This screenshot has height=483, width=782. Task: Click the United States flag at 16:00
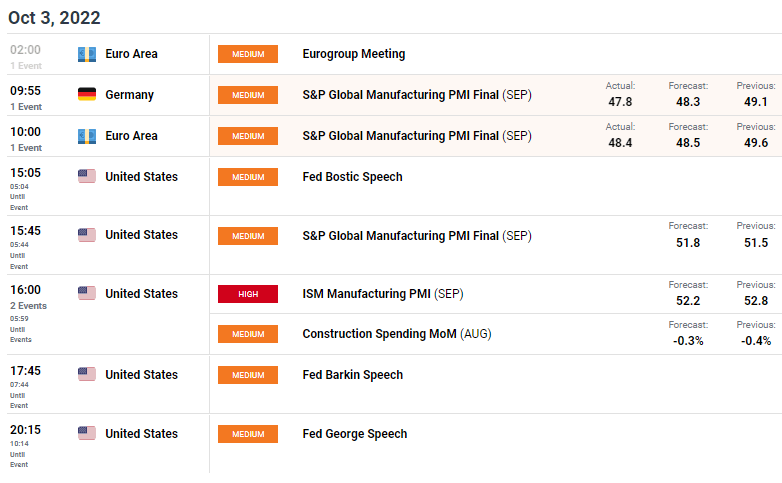tap(87, 293)
